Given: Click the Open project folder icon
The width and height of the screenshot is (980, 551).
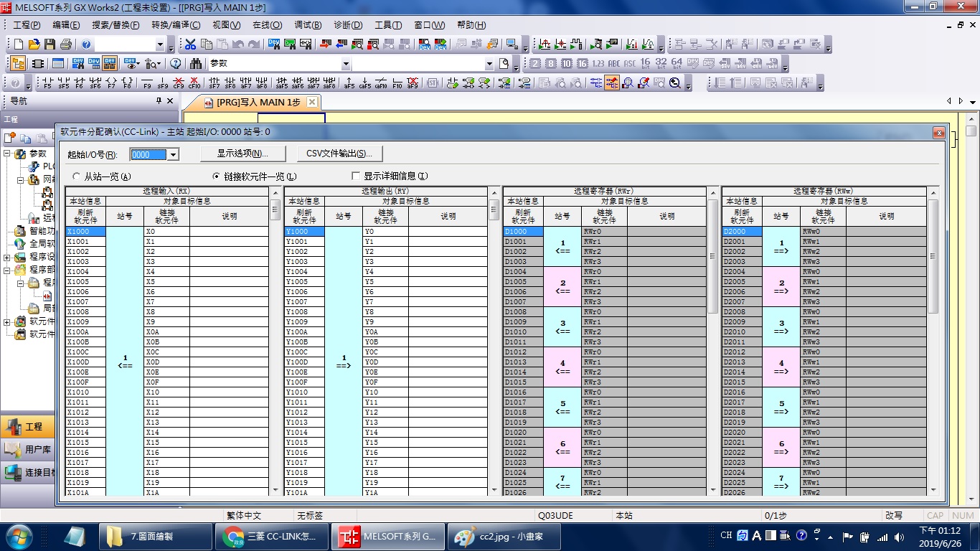Looking at the screenshot, I should coord(34,44).
